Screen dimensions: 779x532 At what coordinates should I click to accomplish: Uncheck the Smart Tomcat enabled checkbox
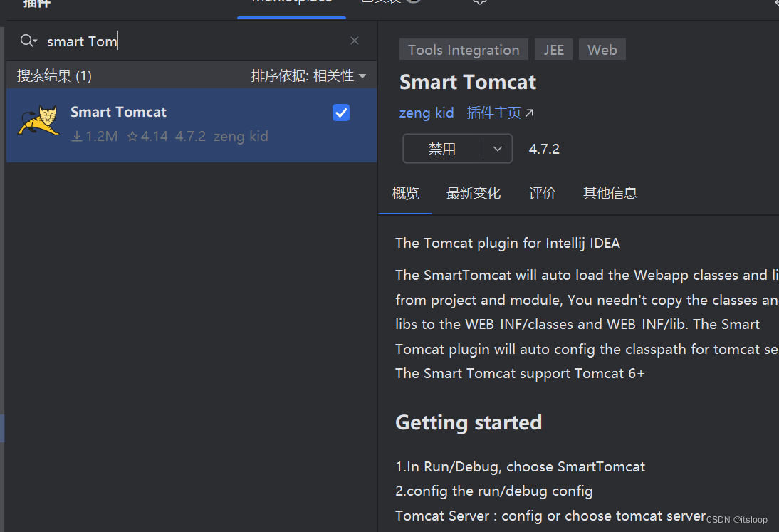point(341,113)
